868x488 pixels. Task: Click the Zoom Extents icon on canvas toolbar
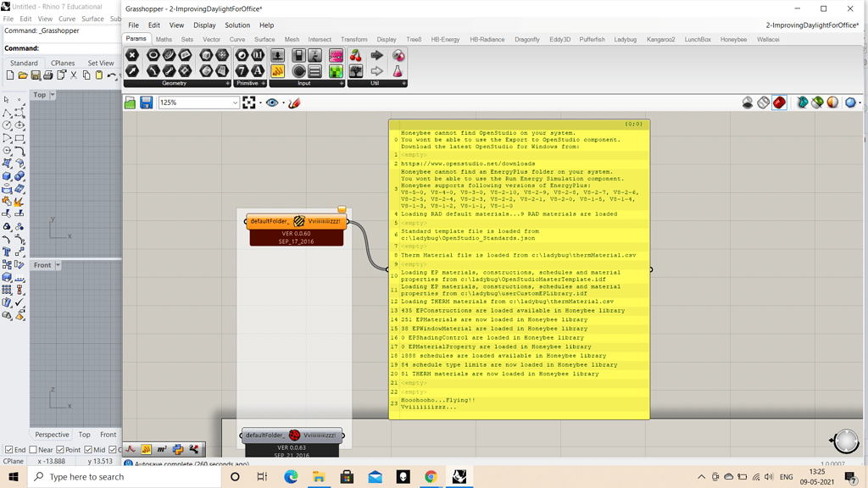[249, 103]
